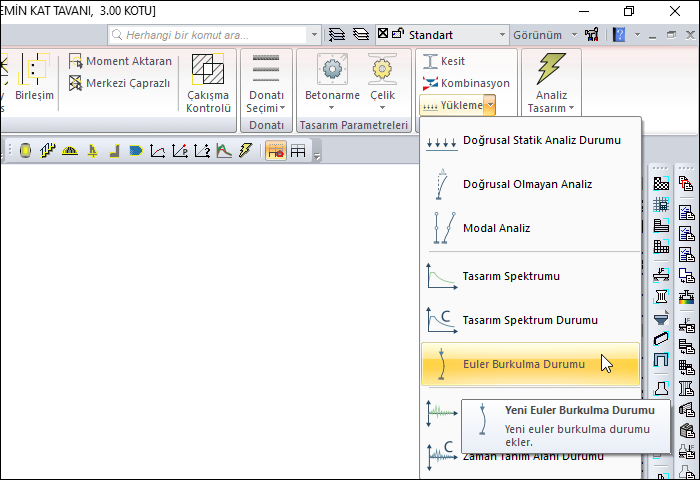Click the Kombinasyon button
700x480 pixels.
point(465,83)
